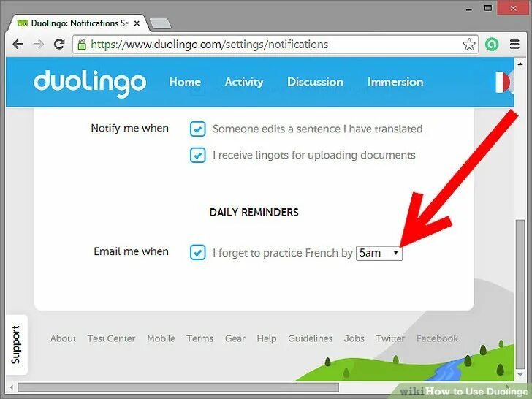Click the duolingo logo
Image resolution: width=532 pixels, height=399 pixels.
coord(90,83)
